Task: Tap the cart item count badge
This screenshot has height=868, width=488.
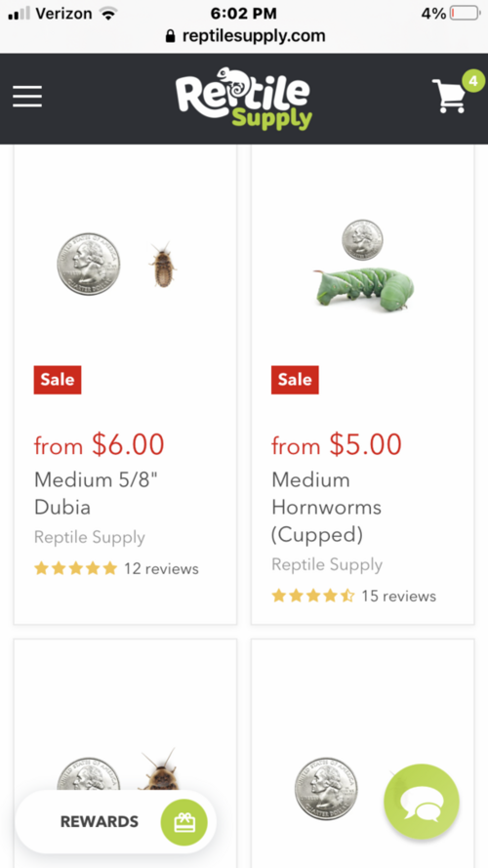Action: (x=472, y=81)
